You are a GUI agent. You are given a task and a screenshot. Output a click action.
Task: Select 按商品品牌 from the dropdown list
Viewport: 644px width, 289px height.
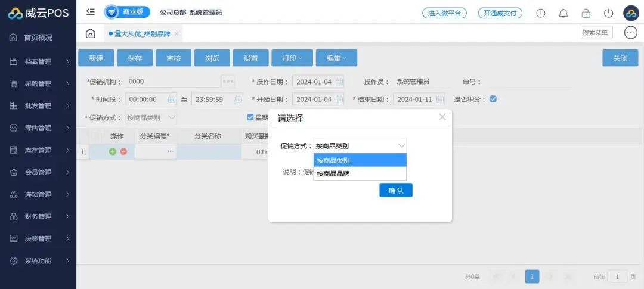tap(360, 174)
